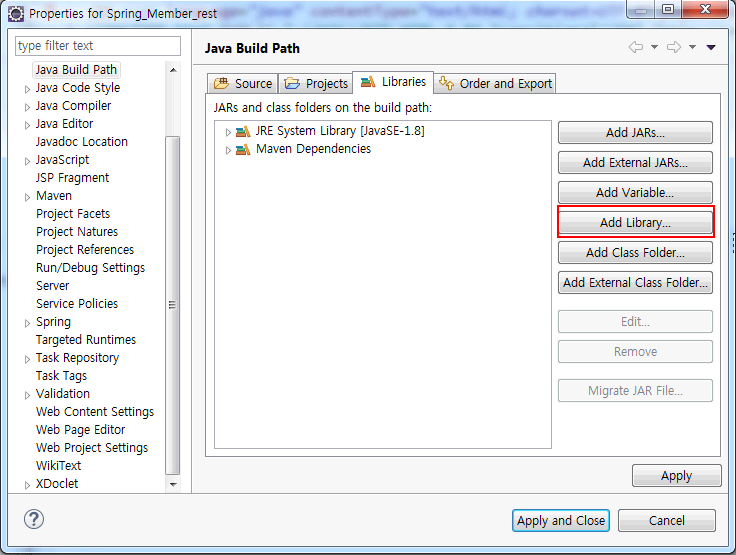Click the back navigation arrow icon

636,47
